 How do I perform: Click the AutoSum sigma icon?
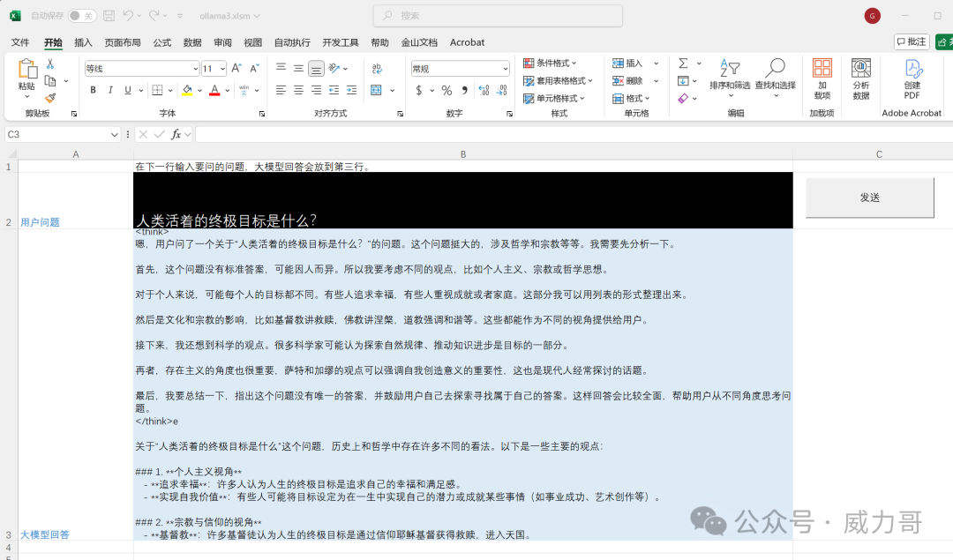tap(683, 63)
